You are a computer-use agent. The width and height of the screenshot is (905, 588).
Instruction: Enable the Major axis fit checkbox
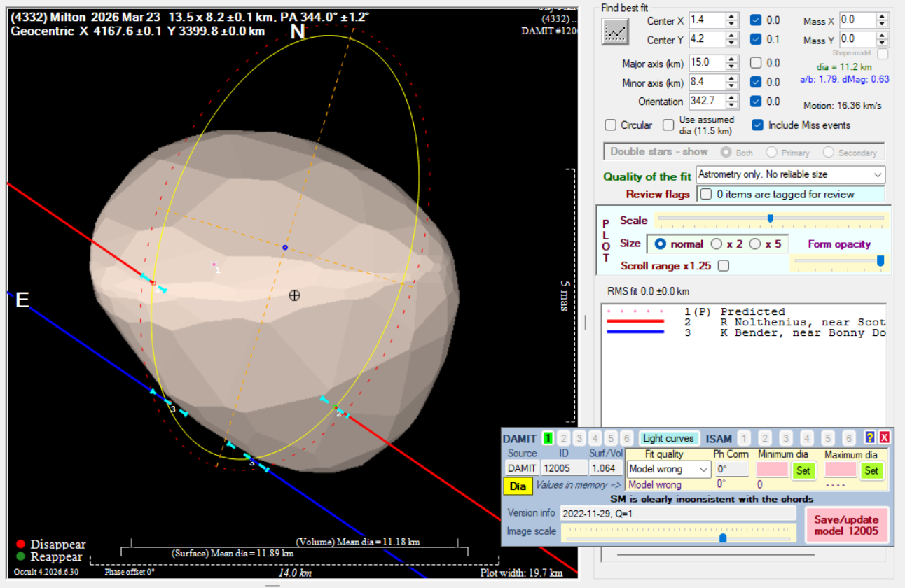[756, 63]
